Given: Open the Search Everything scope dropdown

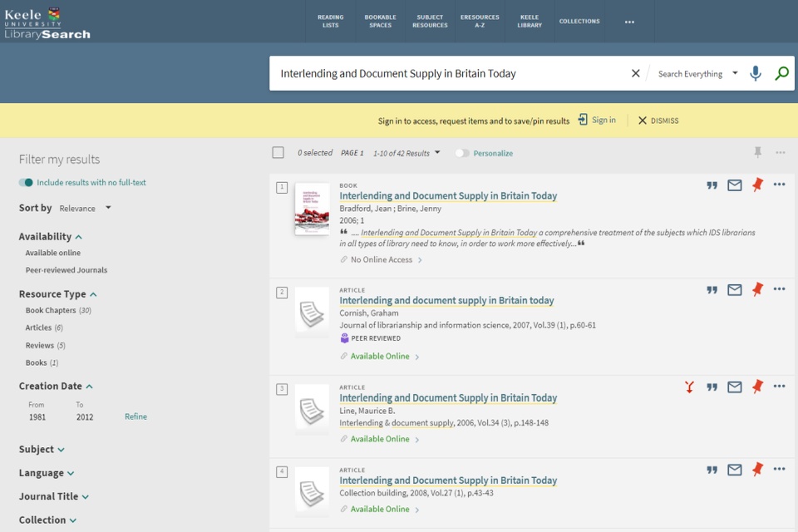Looking at the screenshot, I should 697,74.
